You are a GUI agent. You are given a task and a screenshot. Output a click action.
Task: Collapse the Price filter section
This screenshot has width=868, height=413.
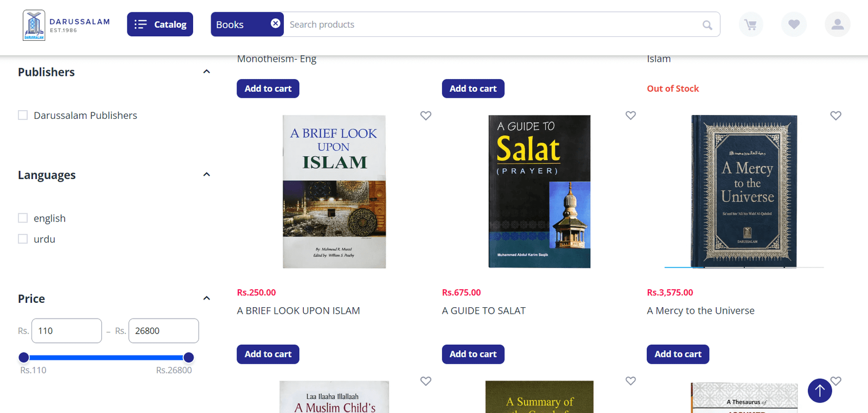[206, 298]
